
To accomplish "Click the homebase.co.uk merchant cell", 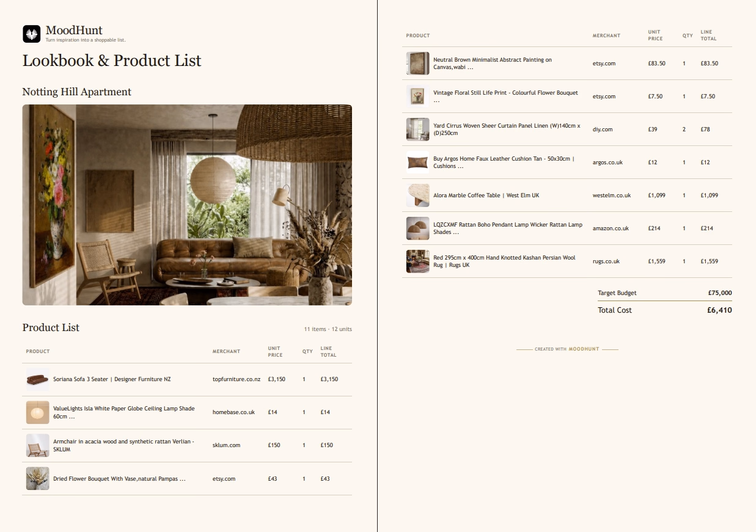I will 233,412.
